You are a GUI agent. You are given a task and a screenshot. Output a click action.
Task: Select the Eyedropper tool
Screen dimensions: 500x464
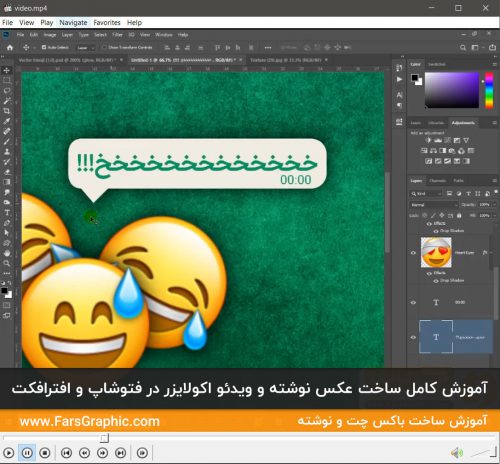click(x=6, y=121)
